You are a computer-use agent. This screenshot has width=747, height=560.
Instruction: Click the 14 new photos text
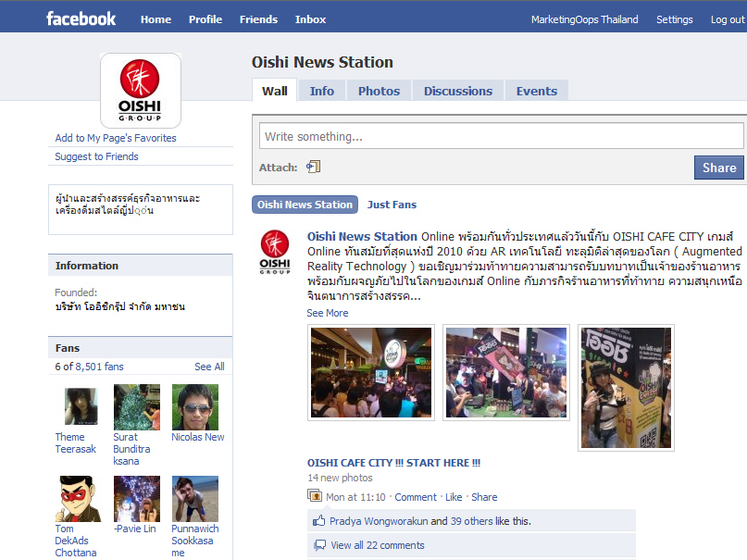coord(340,478)
